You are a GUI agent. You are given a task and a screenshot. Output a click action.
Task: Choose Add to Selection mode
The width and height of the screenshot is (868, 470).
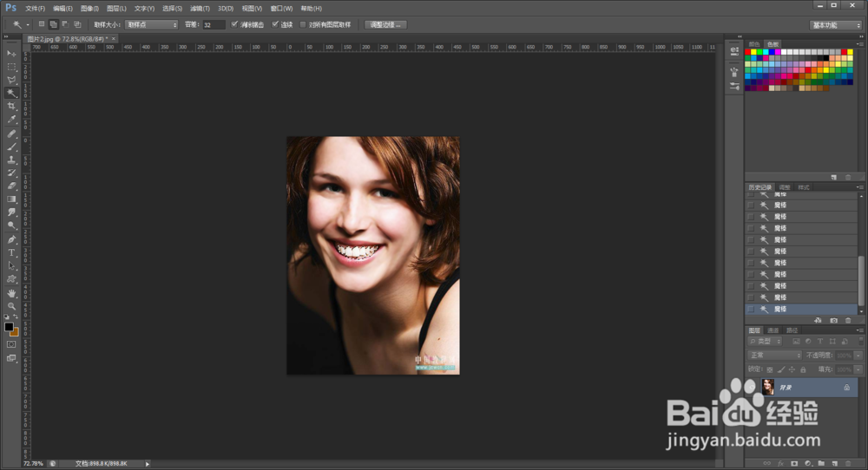[54, 24]
